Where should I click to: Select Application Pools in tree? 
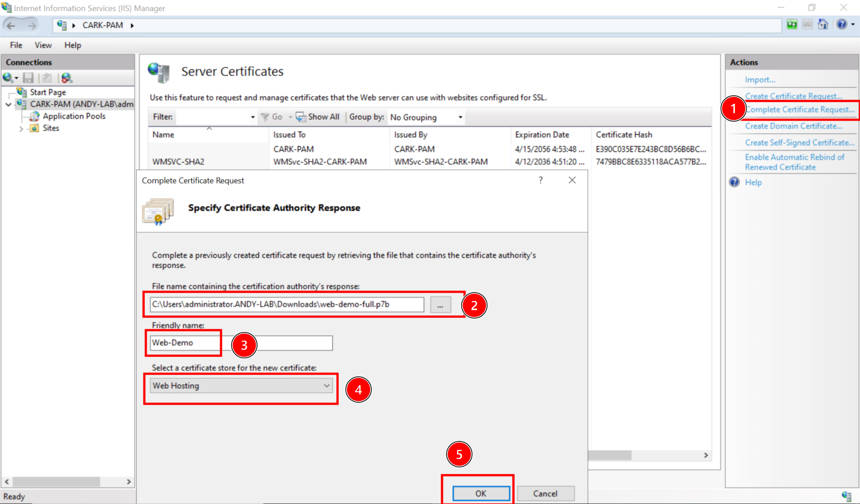tap(74, 116)
